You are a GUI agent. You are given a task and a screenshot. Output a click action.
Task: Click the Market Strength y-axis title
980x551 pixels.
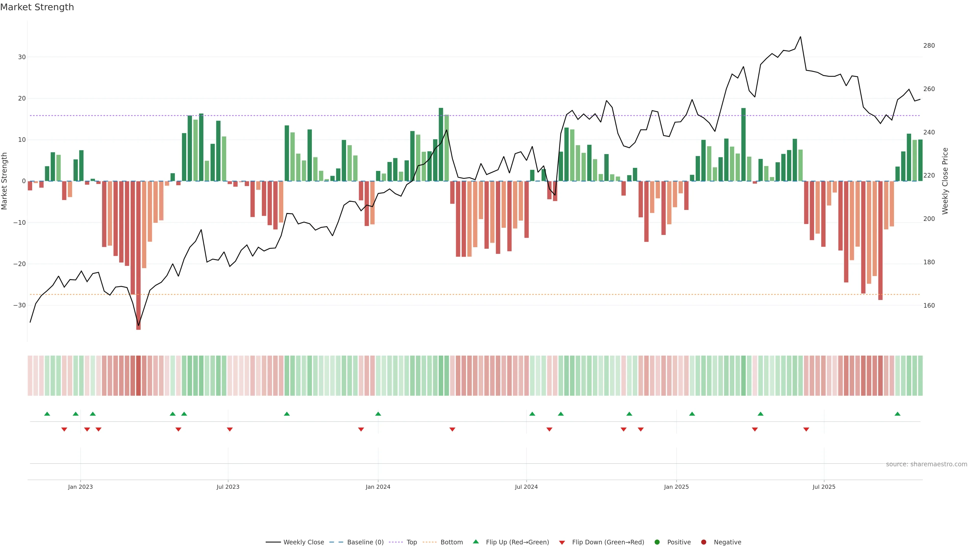pos(5,181)
